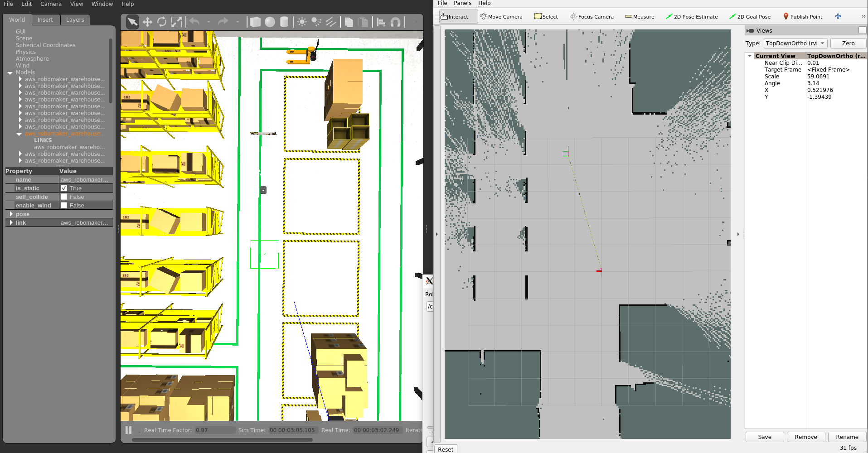Expand the pose property
The image size is (868, 453).
[11, 214]
